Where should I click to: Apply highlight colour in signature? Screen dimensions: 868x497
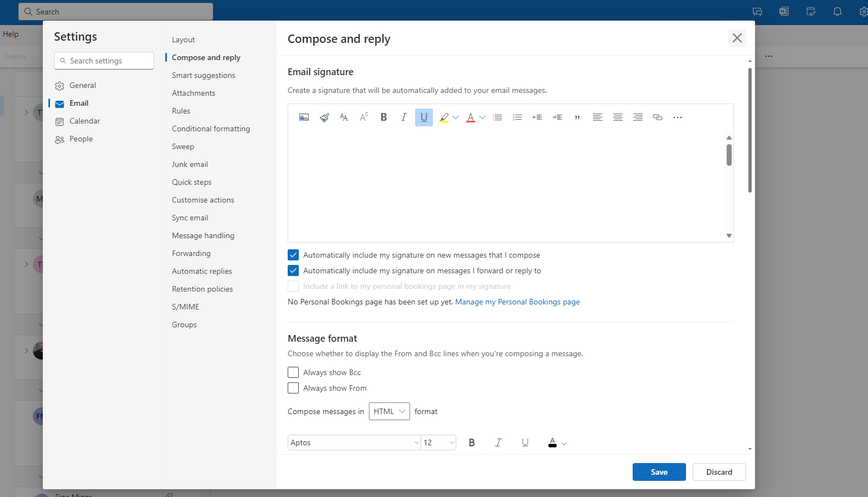tap(443, 117)
